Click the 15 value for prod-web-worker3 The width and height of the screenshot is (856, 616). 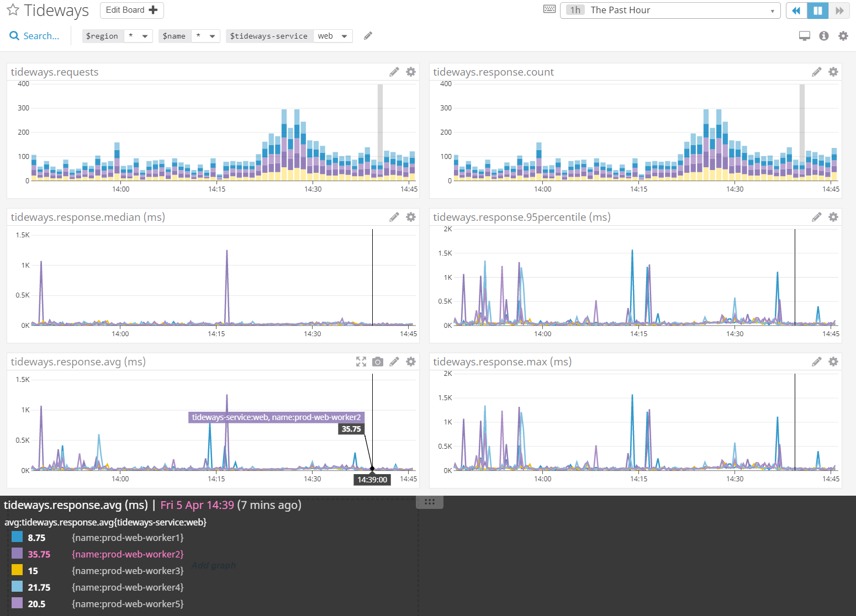[33, 571]
